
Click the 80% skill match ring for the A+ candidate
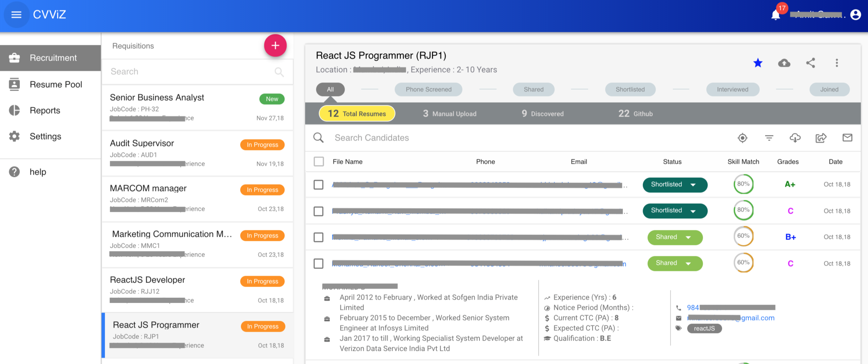743,184
